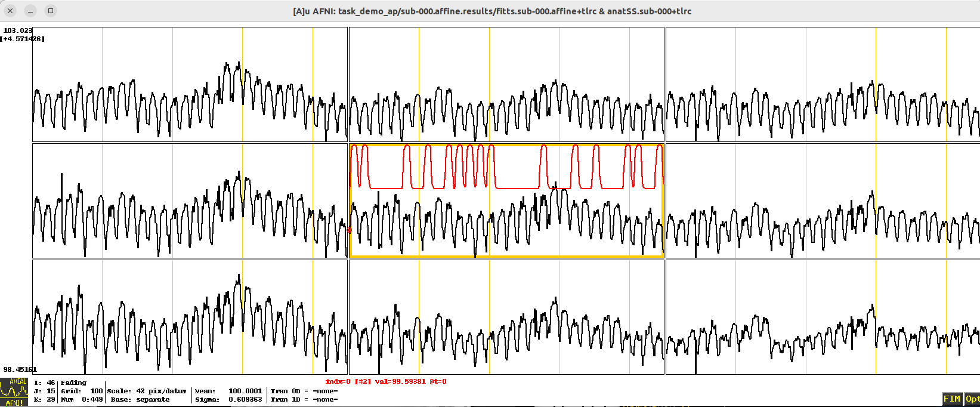Open the Opt menu button
The height and width of the screenshot is (407, 980).
[x=972, y=399]
